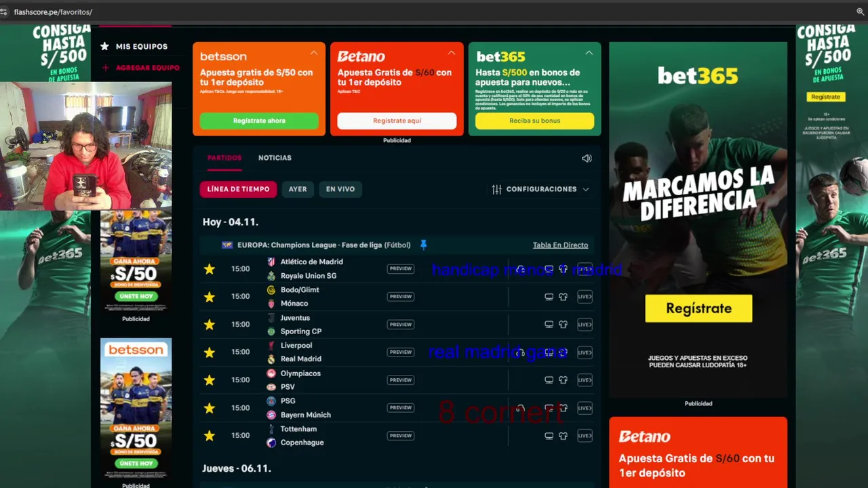The image size is (868, 488).
Task: Select the AYER filter
Action: pyautogui.click(x=298, y=189)
